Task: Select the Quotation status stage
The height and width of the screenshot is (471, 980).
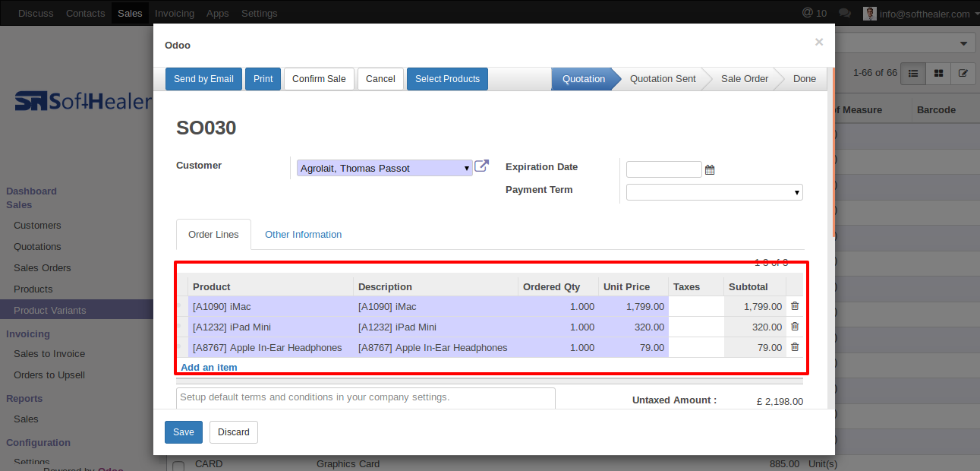Action: [583, 79]
